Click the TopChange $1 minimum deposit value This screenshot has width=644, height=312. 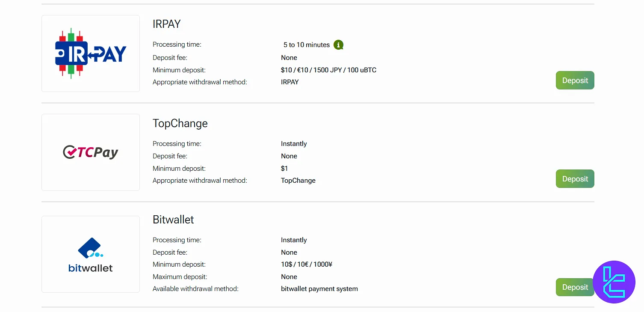pos(284,169)
